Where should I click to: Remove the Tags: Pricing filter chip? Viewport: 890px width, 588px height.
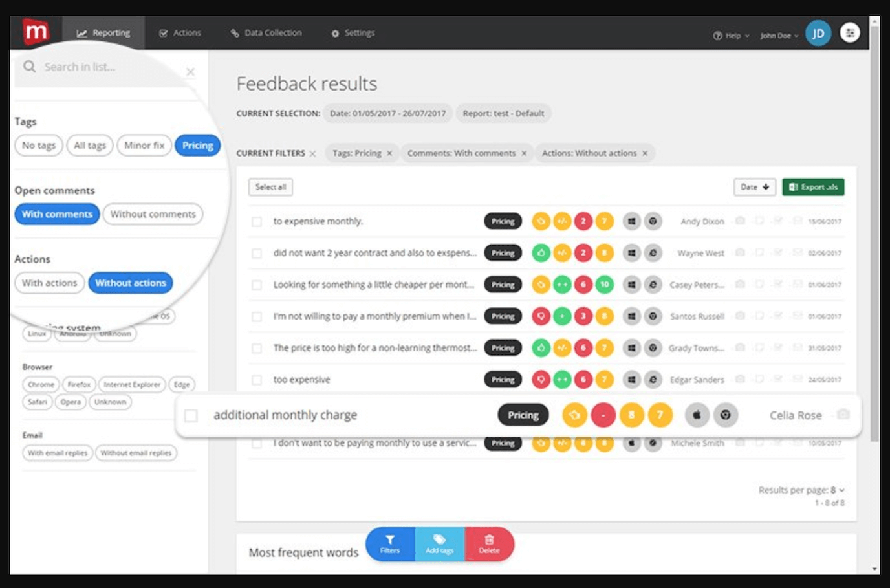(389, 153)
